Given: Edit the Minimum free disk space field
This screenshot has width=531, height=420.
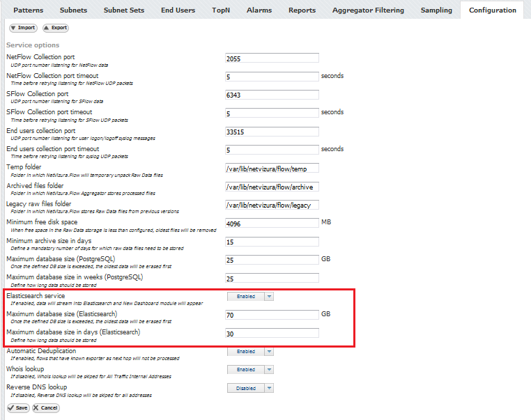Looking at the screenshot, I should (x=272, y=224).
